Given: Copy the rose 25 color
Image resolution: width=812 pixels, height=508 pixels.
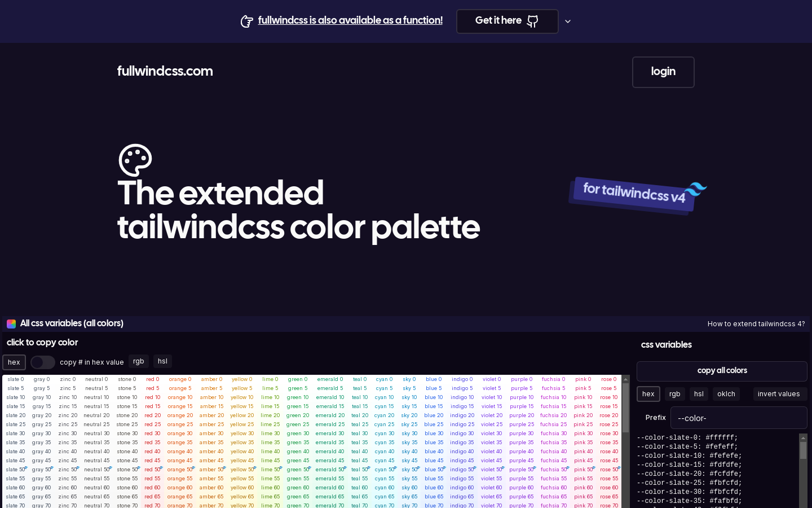Looking at the screenshot, I should coord(609,424).
